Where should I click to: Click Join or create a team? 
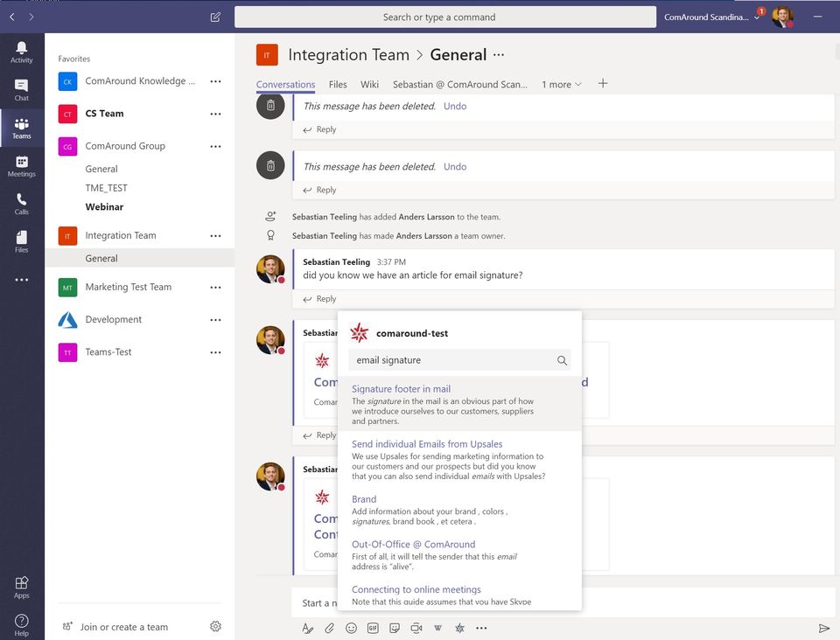123,627
